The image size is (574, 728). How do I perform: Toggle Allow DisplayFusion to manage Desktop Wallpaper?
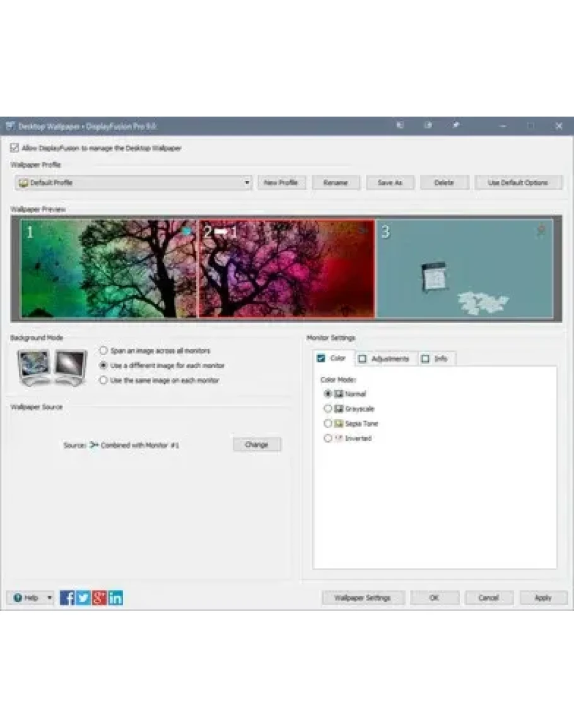pos(15,148)
